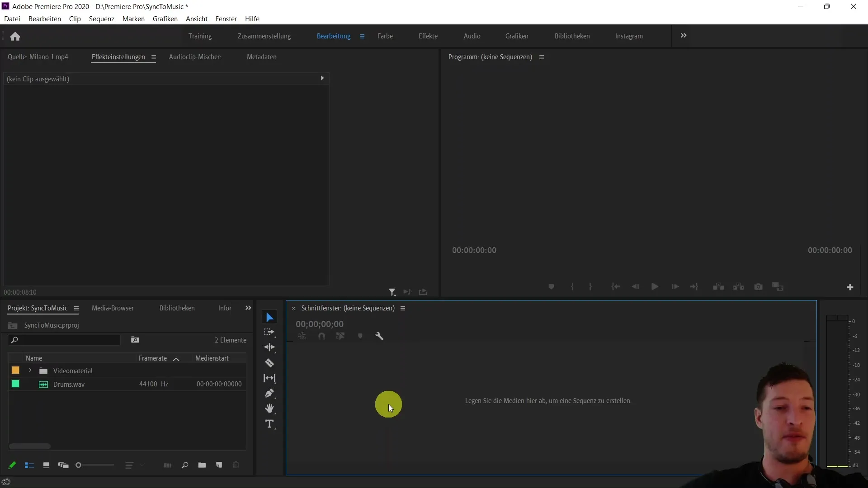Open the Fenster menu
This screenshot has width=868, height=488.
(x=226, y=19)
